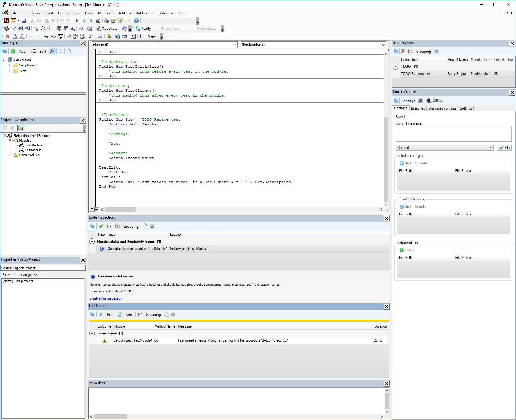This screenshot has width=516, height=420.
Task: Expand SetupProject folder in Code Explorer
Action: coord(10,65)
